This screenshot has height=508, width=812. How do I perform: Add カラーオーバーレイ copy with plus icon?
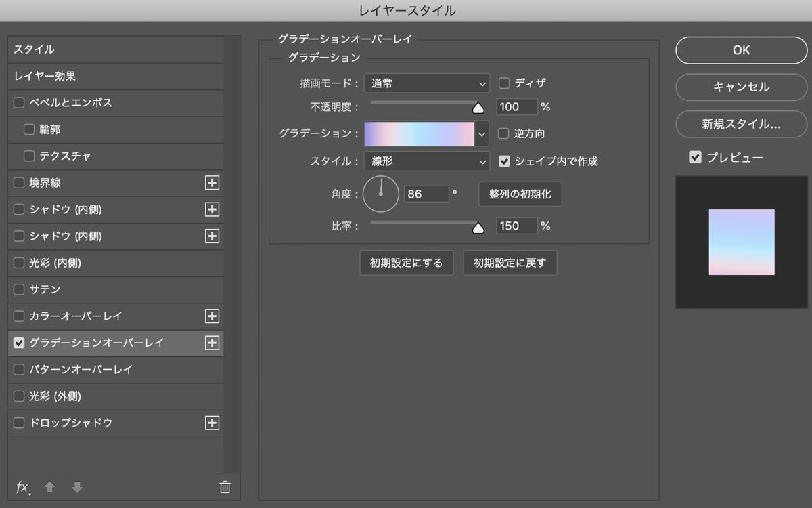point(212,316)
